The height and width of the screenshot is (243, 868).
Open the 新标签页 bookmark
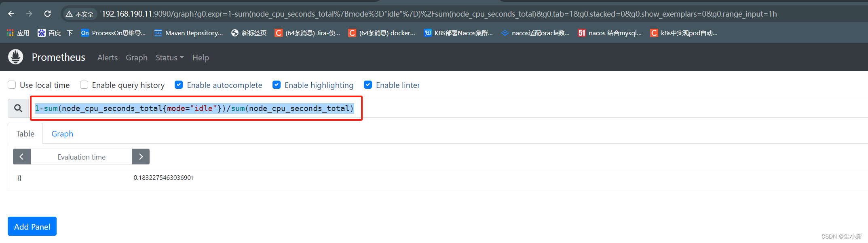click(249, 33)
